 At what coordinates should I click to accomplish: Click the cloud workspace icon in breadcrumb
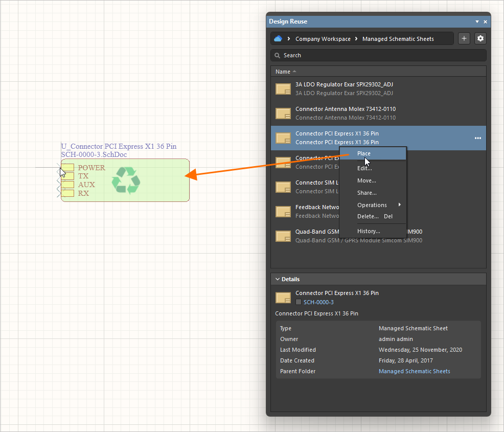click(278, 39)
